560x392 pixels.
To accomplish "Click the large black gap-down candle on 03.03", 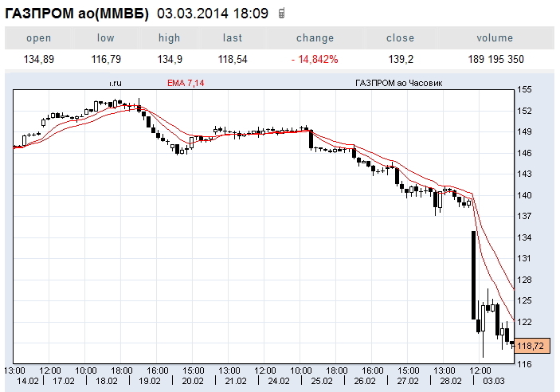I will [474, 275].
